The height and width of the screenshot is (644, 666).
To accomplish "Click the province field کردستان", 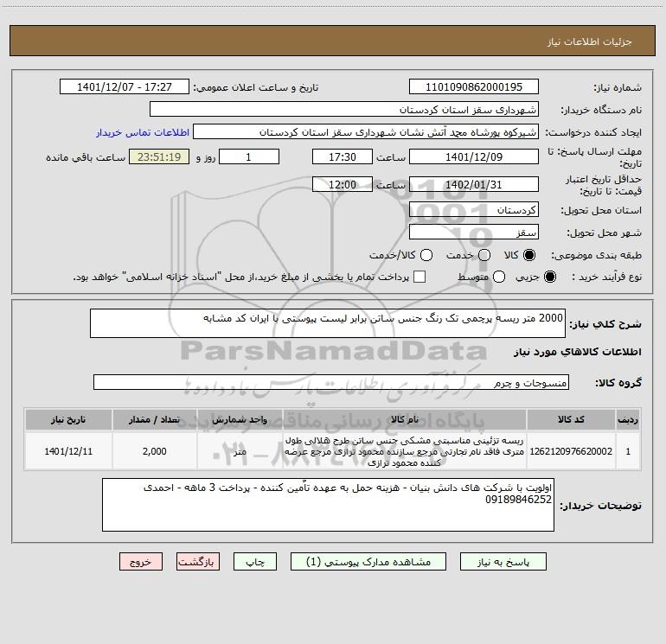I will click(474, 209).
